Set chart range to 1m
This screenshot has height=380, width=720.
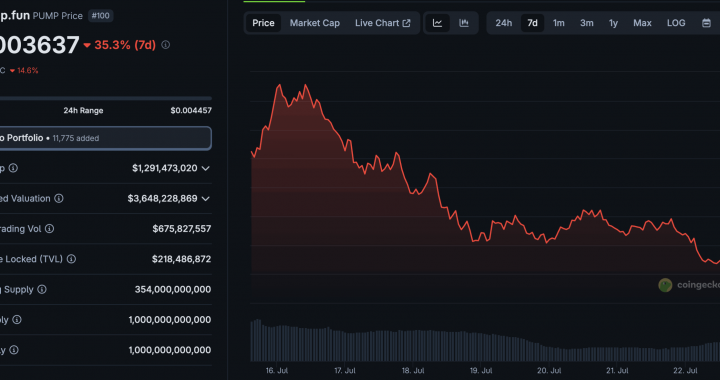(x=558, y=23)
